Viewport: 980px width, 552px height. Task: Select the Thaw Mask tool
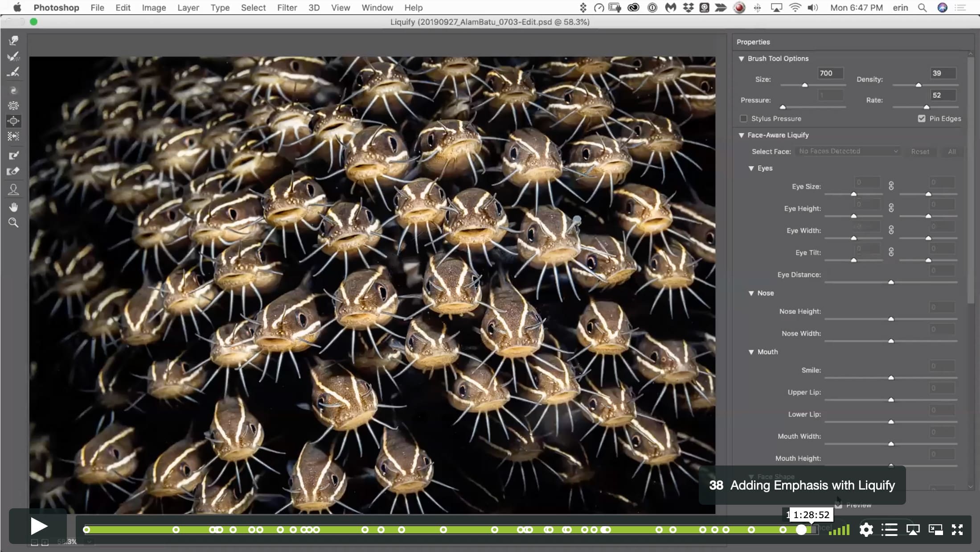pos(13,171)
